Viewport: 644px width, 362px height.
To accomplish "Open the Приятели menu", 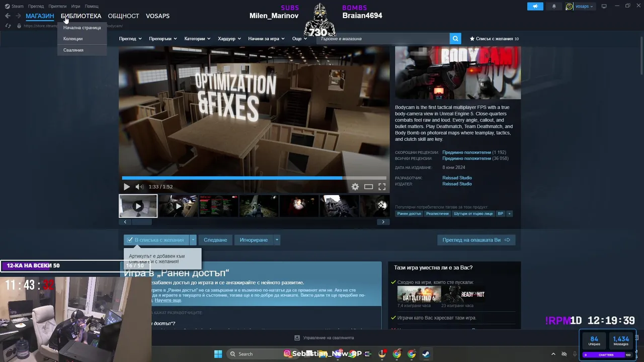I will 57,6.
